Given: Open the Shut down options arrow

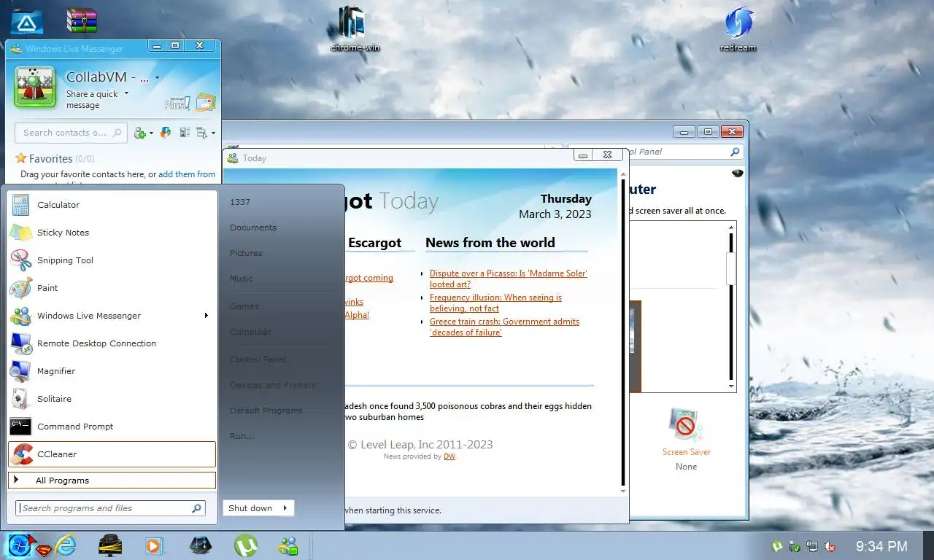Looking at the screenshot, I should pos(285,508).
